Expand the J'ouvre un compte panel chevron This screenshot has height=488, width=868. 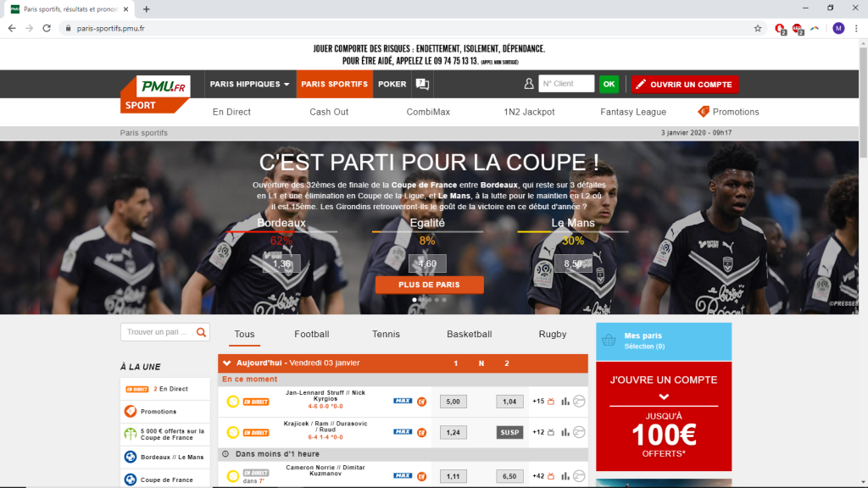click(664, 396)
